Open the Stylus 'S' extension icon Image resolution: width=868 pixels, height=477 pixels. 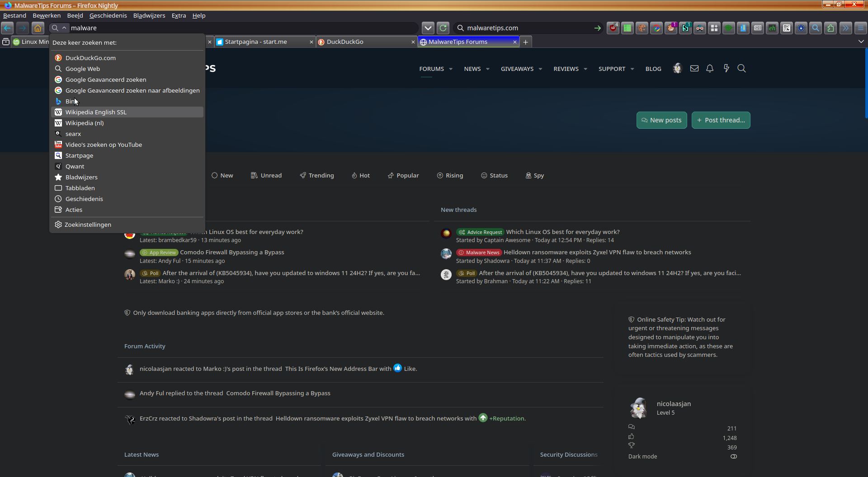[685, 28]
